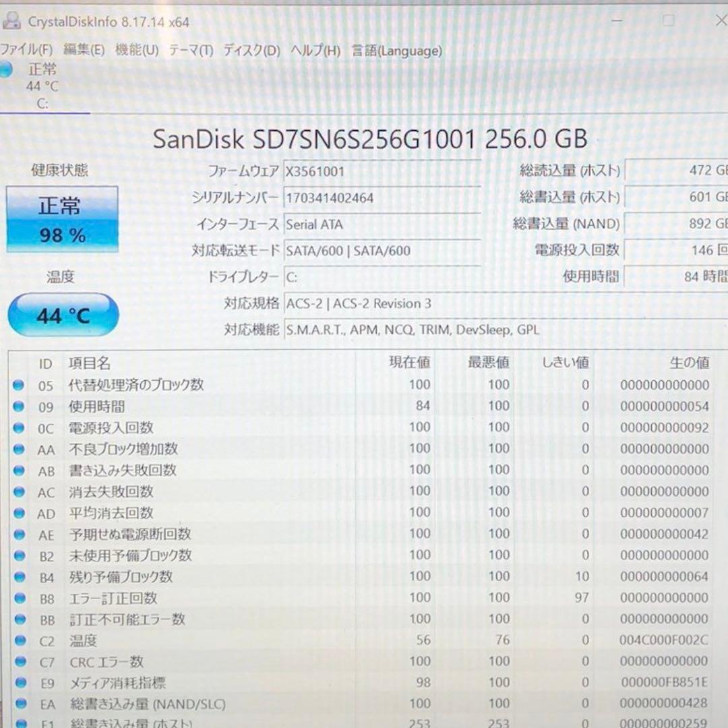Click the standard field ACS-2 | ACS-2 Revision 3

pos(506,304)
